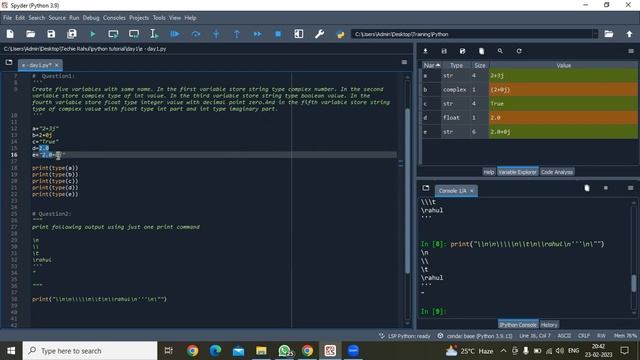The height and width of the screenshot is (360, 640).
Task: Open Variable Explorer options menu
Action: (x=631, y=51)
